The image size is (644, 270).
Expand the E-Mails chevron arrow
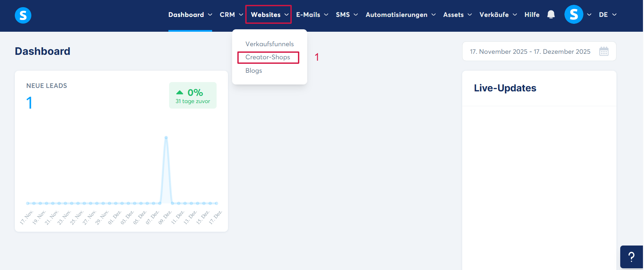point(326,14)
